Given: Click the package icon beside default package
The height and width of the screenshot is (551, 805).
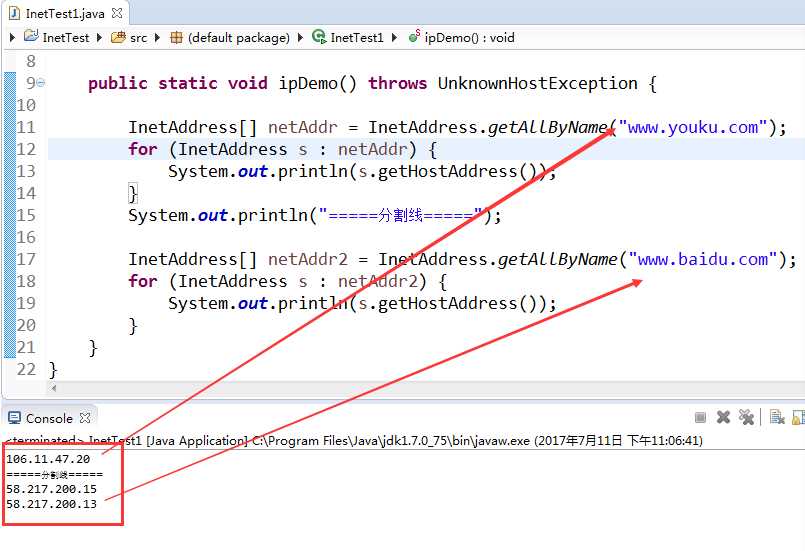Looking at the screenshot, I should click(176, 37).
